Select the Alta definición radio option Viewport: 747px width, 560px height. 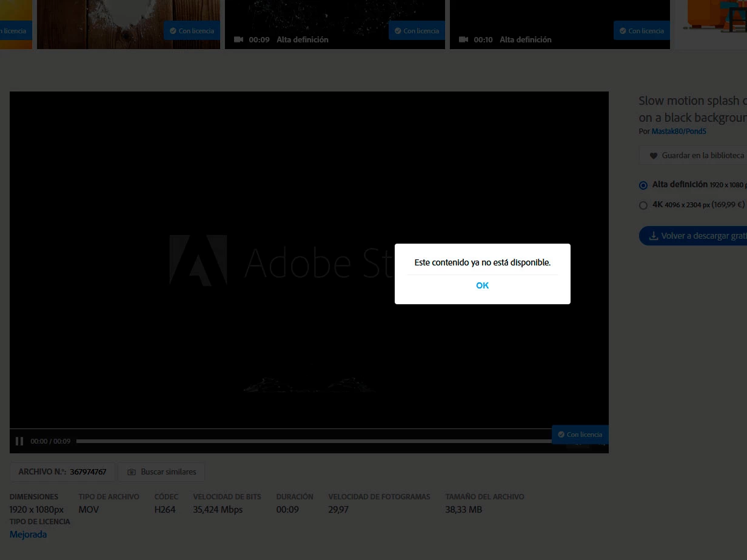tap(643, 185)
